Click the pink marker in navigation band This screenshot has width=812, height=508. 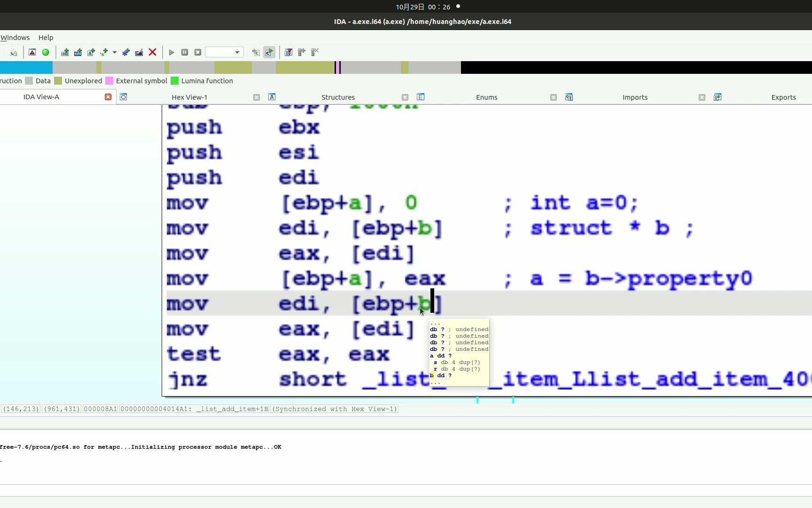coord(339,67)
